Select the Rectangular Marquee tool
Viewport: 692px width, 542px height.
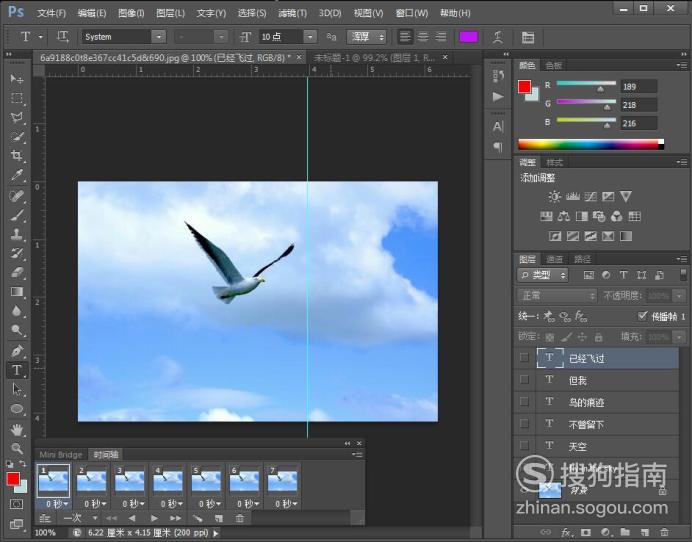pos(17,98)
